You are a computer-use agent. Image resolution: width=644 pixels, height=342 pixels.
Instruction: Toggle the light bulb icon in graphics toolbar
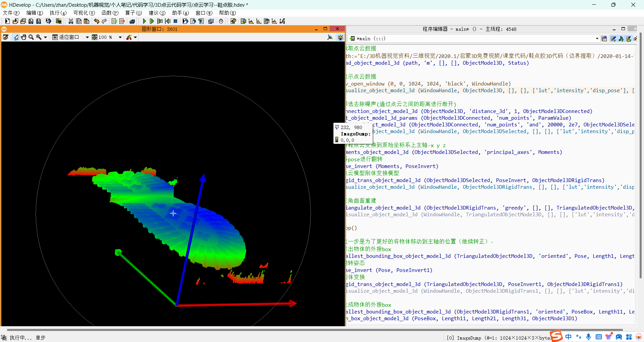click(340, 37)
